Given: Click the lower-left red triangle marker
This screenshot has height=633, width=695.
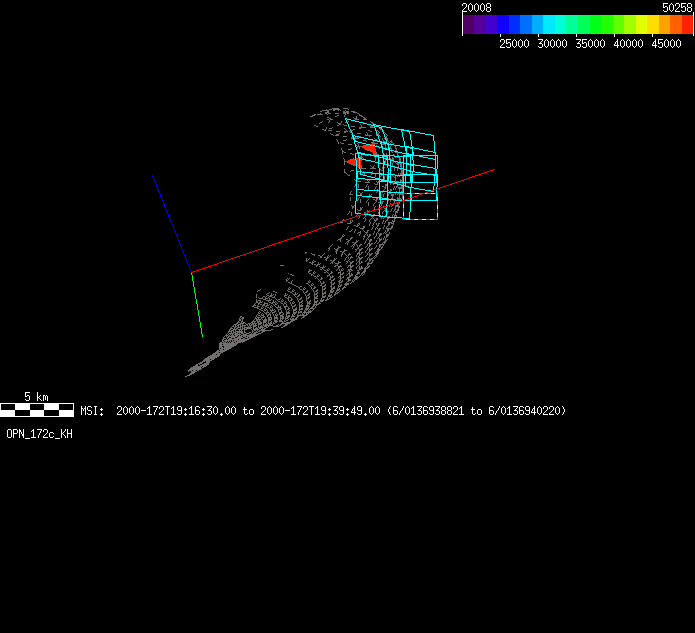Looking at the screenshot, I should coord(354,162).
